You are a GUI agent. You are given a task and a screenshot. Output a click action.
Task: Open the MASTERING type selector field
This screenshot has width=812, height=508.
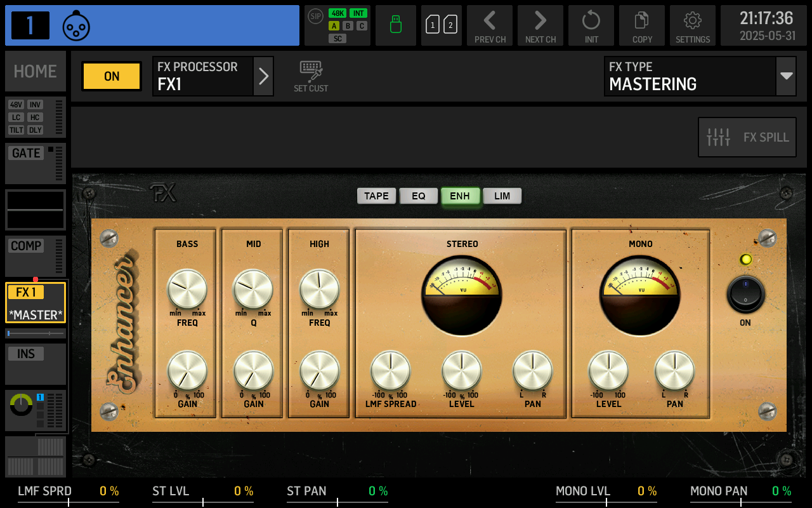[x=690, y=76]
